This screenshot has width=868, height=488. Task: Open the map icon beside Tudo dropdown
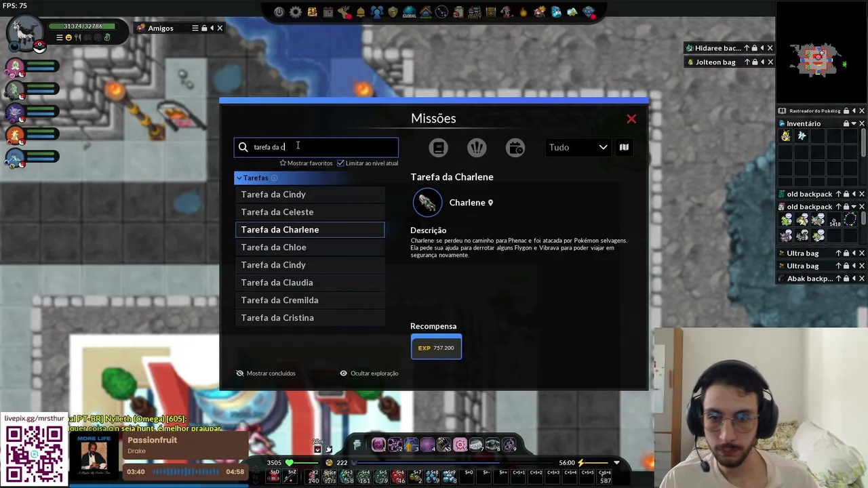click(624, 147)
